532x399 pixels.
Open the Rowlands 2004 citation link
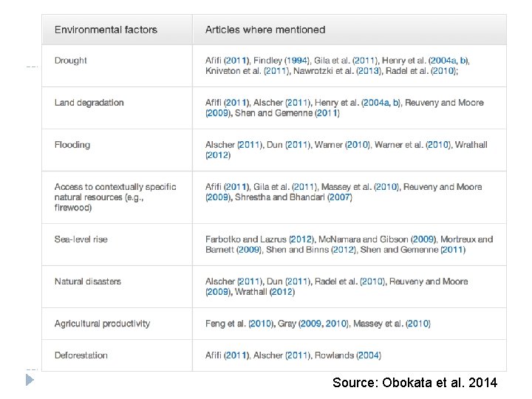(367, 355)
